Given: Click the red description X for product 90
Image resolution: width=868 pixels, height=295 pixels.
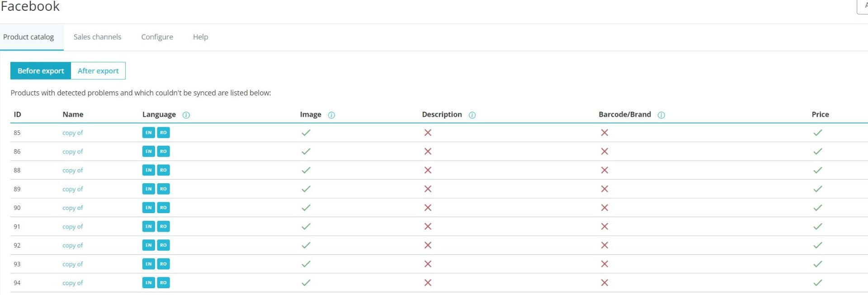Looking at the screenshot, I should (x=428, y=208).
